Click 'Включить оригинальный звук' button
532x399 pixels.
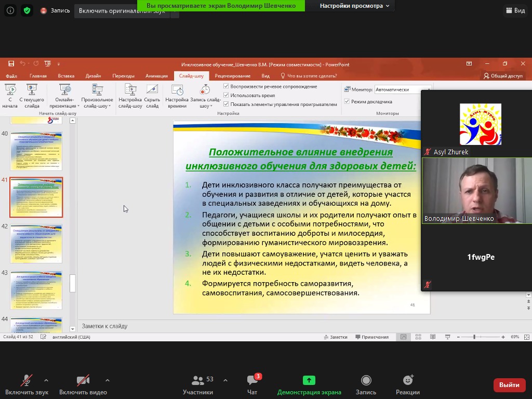[x=123, y=11]
